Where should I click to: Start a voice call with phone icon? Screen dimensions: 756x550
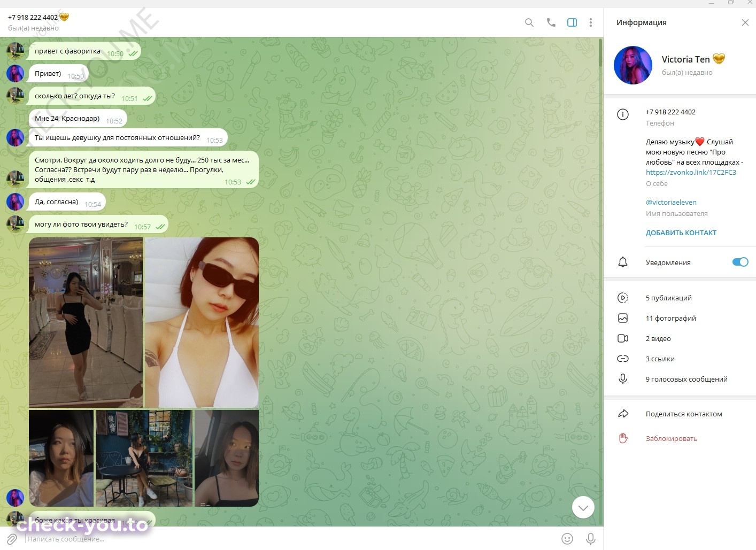click(551, 22)
